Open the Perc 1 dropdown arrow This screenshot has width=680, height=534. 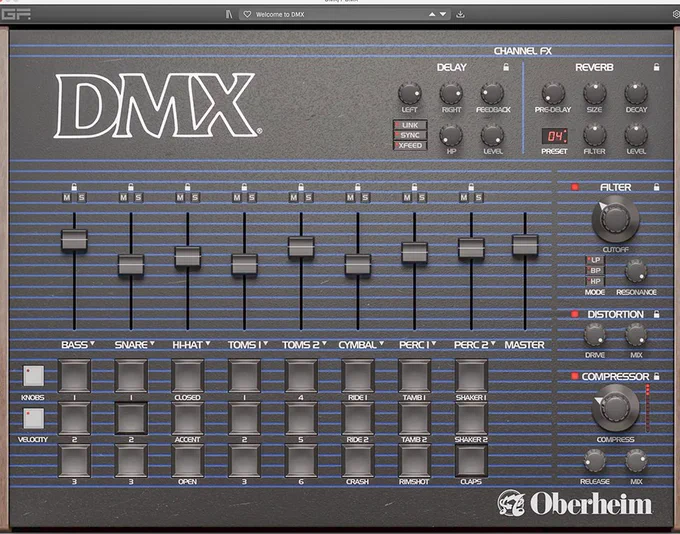point(434,344)
